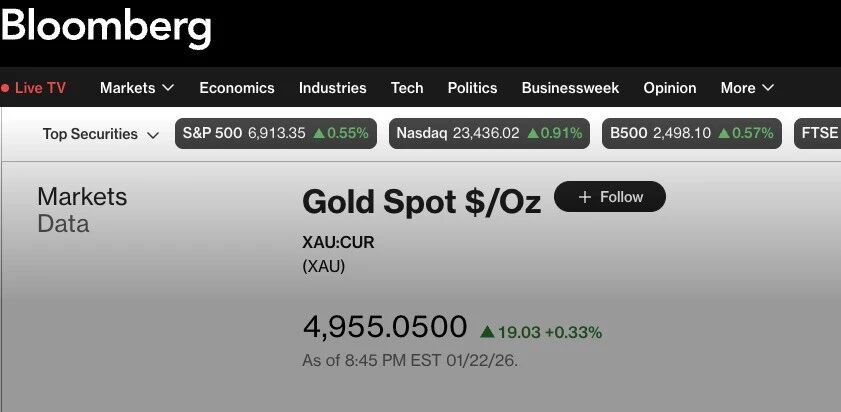Click the Markets Data heading link

(82, 210)
